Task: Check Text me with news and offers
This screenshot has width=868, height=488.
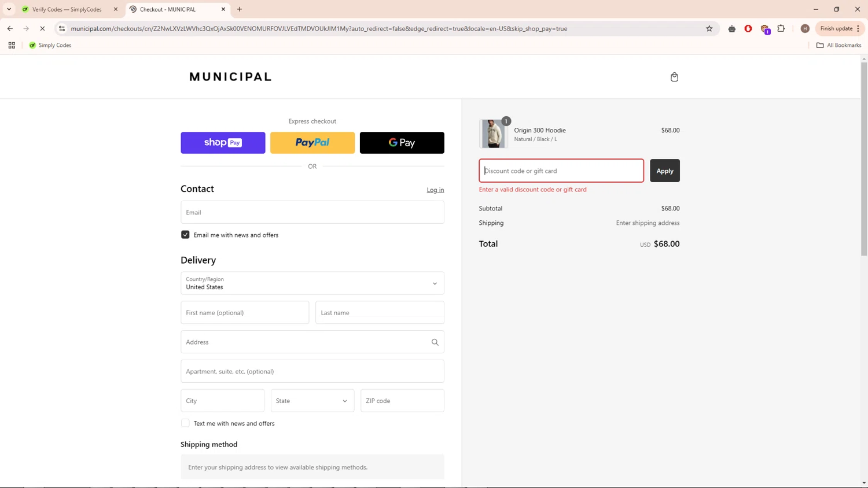Action: pos(185,423)
